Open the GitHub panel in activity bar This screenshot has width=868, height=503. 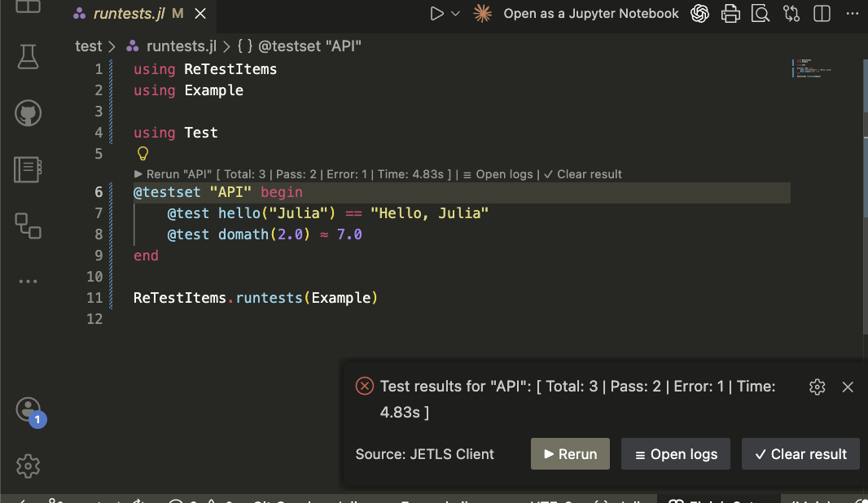(x=28, y=113)
